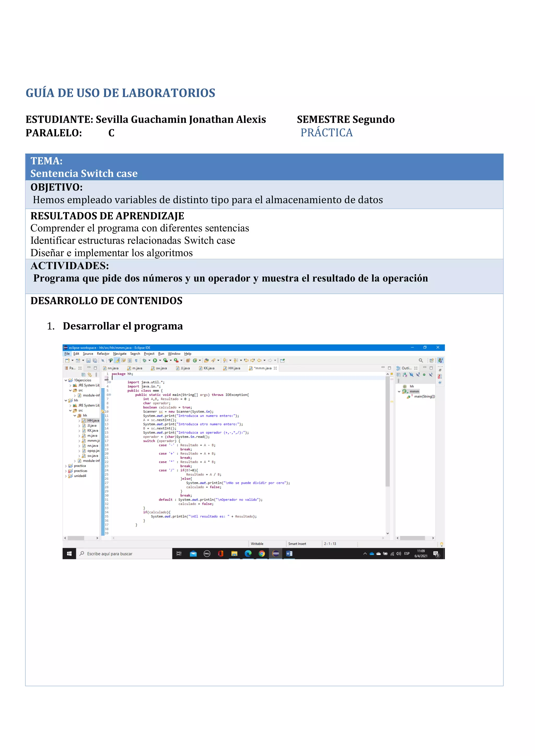This screenshot has height=756, width=535.
Task: Toggle Mark Occurrences highlighter in toolbar
Action: [x=117, y=361]
